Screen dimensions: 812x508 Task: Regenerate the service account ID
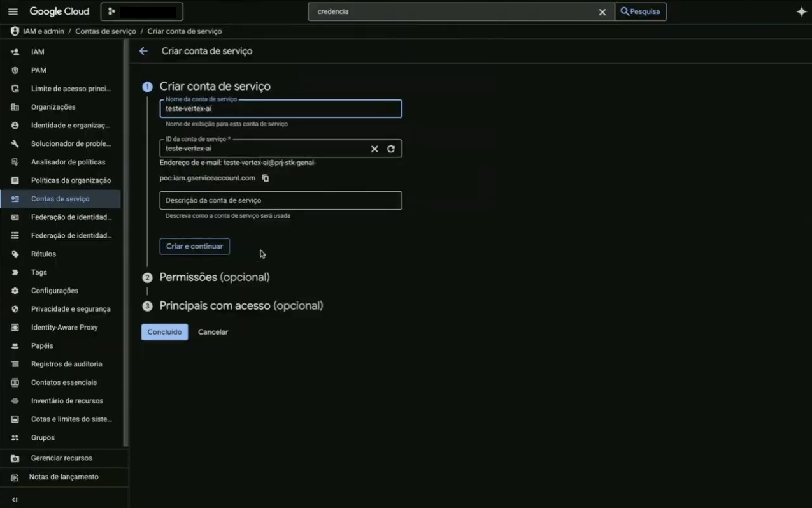pos(391,149)
